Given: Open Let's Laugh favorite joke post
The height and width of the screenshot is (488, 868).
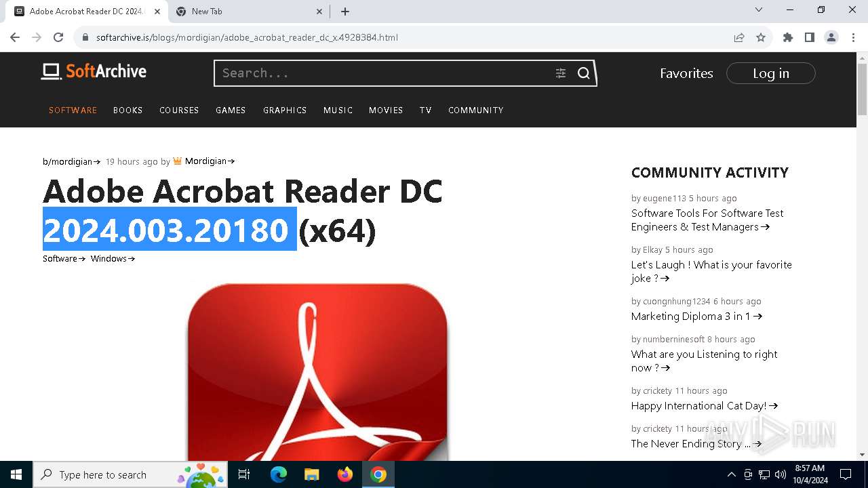Looking at the screenshot, I should point(711,271).
